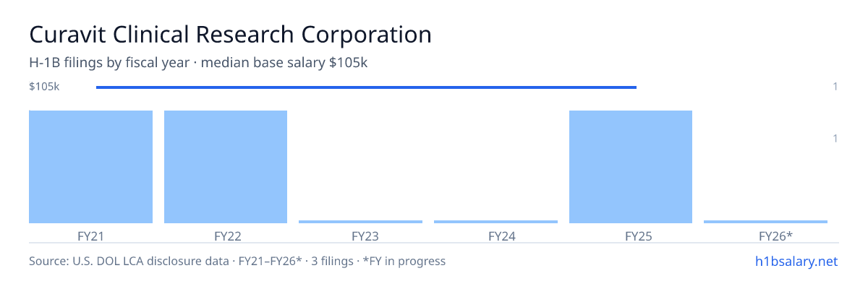Click the FY22 filings bar
868x289 pixels.
[x=226, y=167]
